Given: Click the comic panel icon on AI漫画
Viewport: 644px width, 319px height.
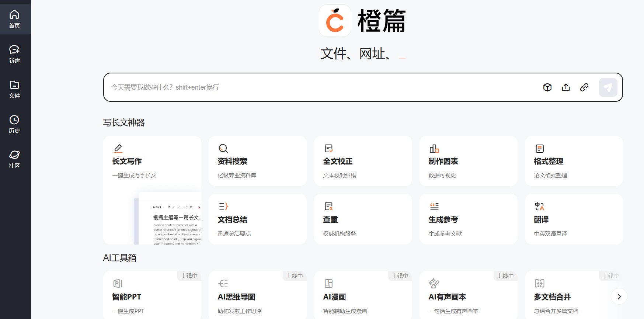Looking at the screenshot, I should (329, 284).
